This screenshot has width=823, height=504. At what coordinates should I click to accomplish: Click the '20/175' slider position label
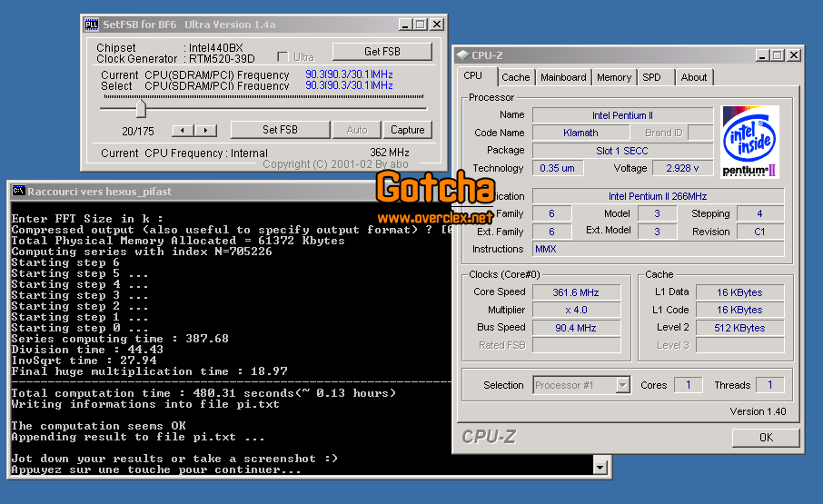click(x=138, y=131)
